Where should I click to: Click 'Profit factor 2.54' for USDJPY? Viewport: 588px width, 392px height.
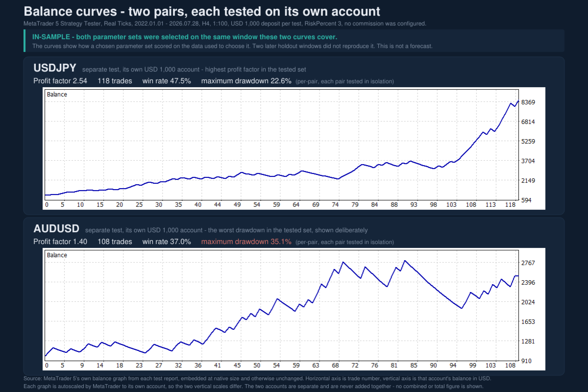coord(60,81)
